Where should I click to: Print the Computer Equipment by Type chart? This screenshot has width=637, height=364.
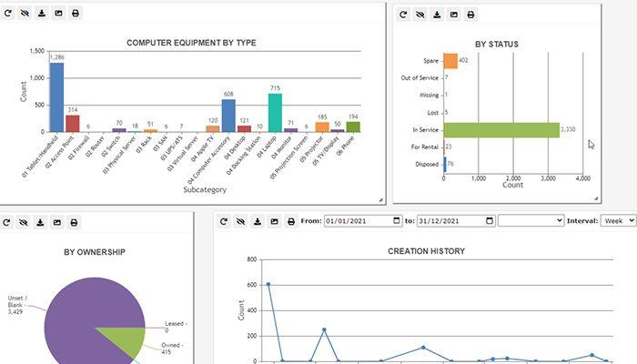coord(76,14)
